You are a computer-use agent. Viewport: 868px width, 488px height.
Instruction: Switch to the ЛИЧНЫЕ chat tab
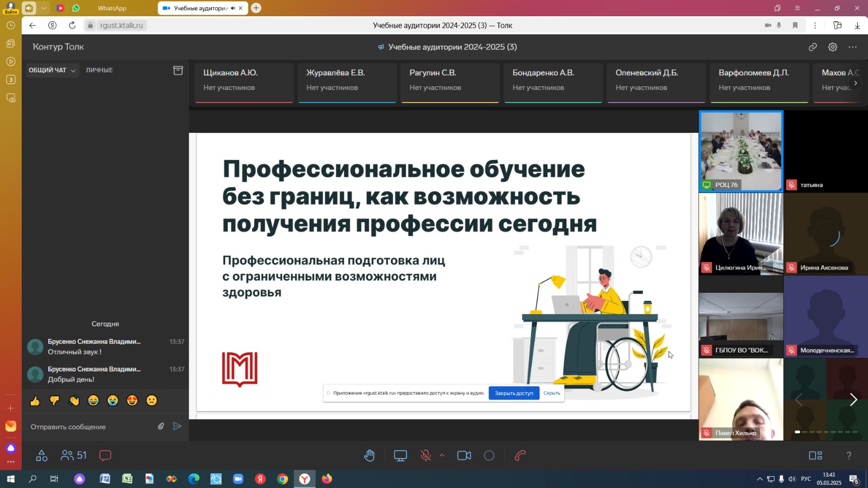[x=99, y=70]
